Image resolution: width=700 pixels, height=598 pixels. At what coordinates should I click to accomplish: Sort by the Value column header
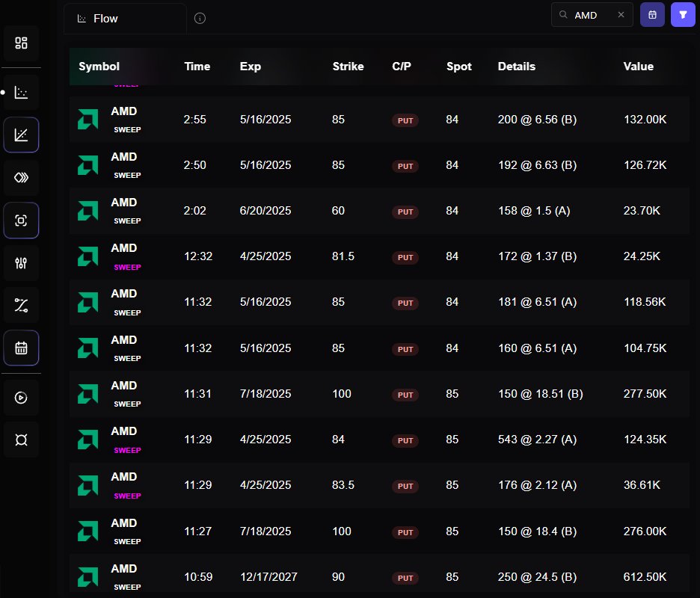[x=639, y=67]
